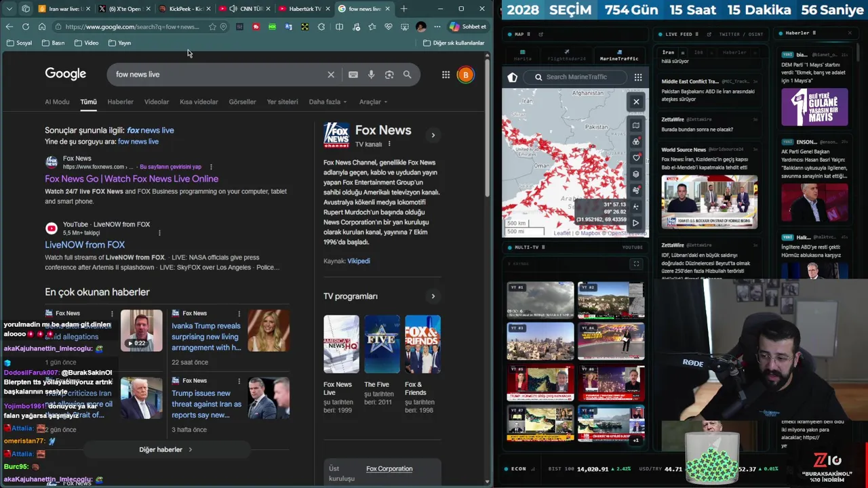The height and width of the screenshot is (488, 868).
Task: Switch to the Görseller search tab
Action: [242, 102]
